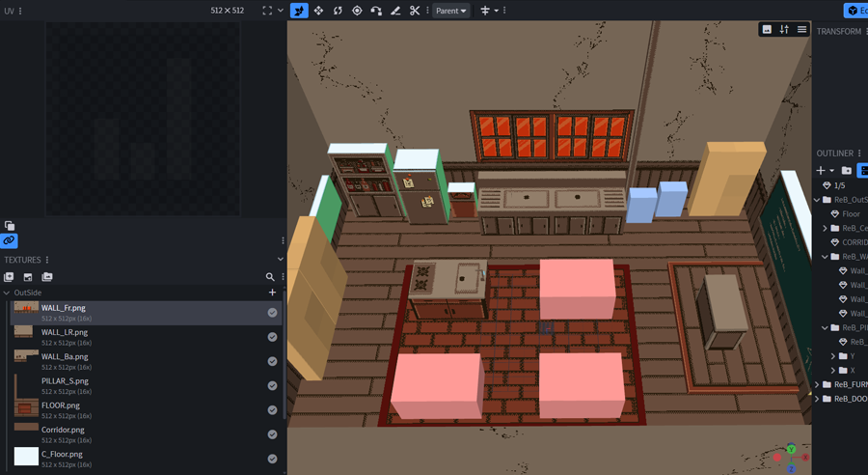The width and height of the screenshot is (868, 475).
Task: Expand the Y group in Outliner
Action: [833, 356]
